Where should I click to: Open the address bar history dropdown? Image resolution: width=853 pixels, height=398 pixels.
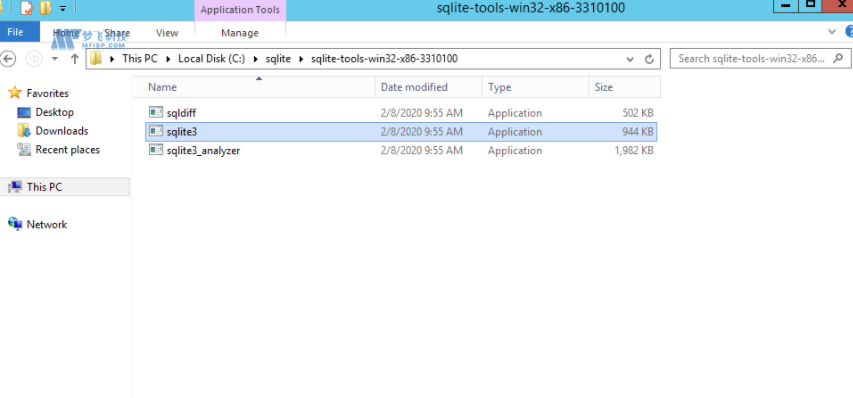pyautogui.click(x=630, y=59)
